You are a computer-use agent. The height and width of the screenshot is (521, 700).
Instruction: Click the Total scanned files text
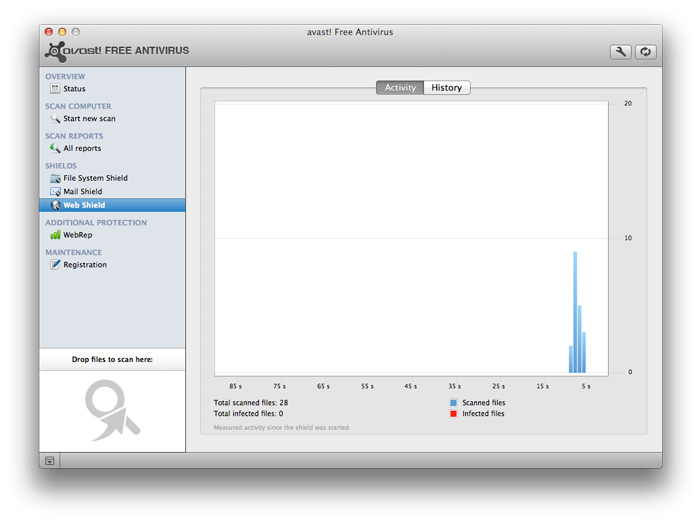point(251,403)
